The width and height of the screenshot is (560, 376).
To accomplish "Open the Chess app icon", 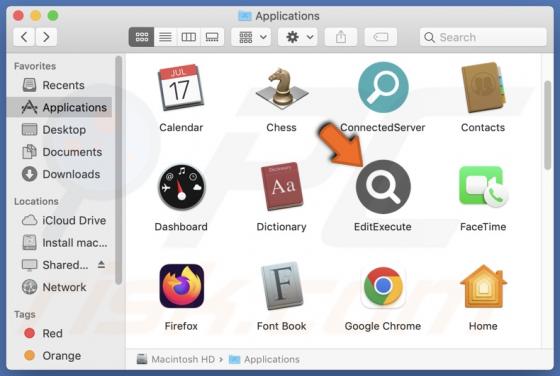I will click(x=281, y=89).
